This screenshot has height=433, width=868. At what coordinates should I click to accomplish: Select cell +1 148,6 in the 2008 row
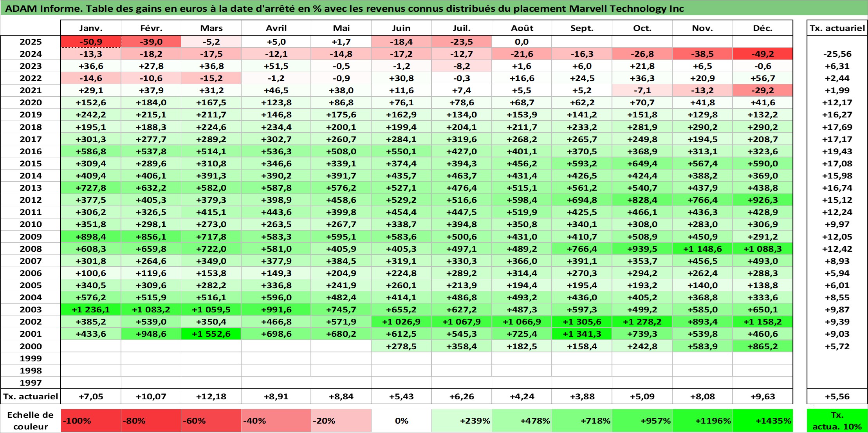tap(702, 249)
